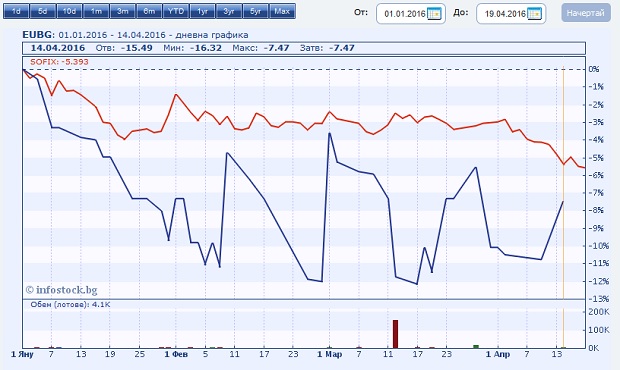Click the 1 Яну x-axis label

(x=22, y=354)
